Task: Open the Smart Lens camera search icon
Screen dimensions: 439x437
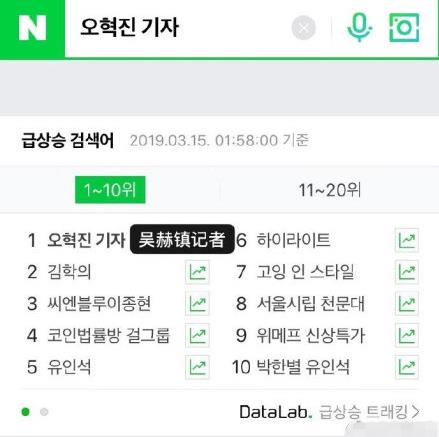Action: [404, 28]
